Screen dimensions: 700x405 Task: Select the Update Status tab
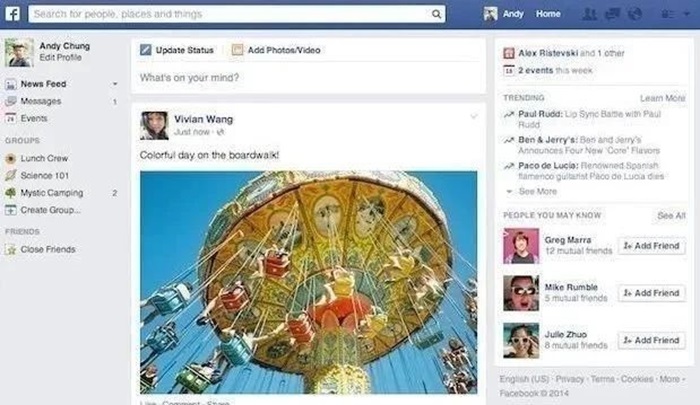177,50
